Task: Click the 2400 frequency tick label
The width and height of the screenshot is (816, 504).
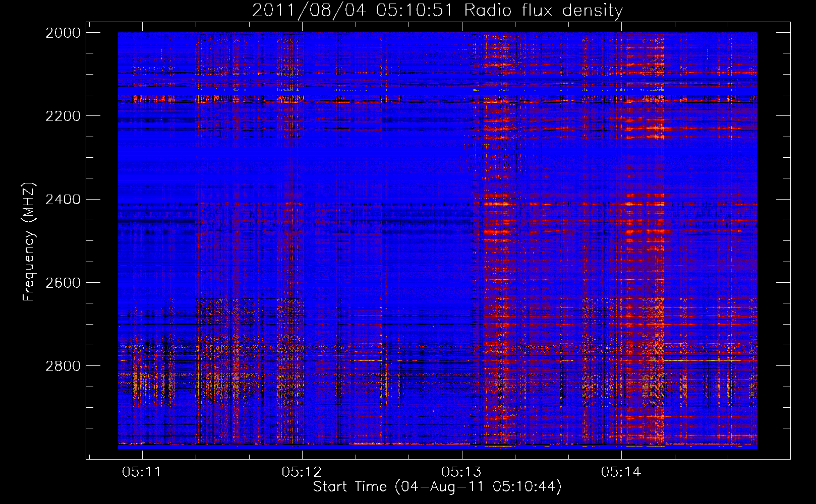Action: click(63, 199)
